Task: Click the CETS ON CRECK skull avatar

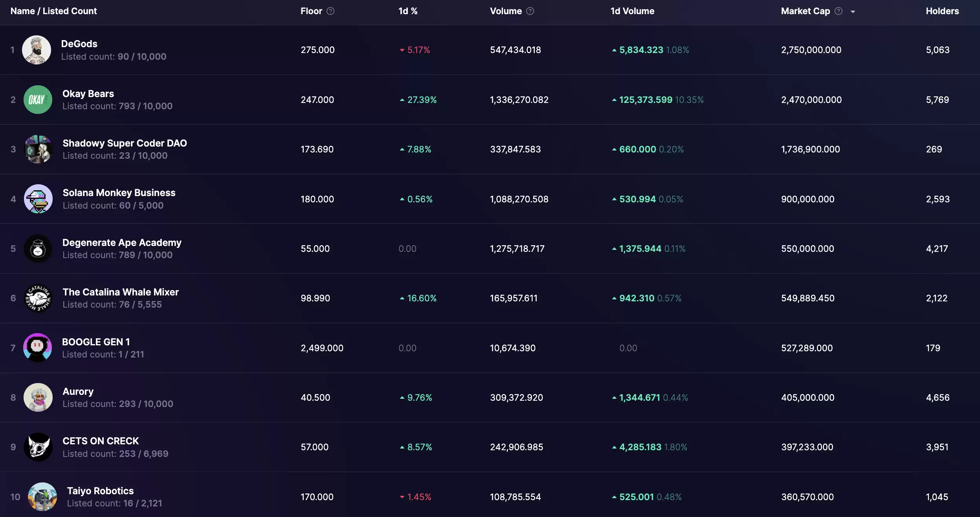Action: (x=38, y=447)
